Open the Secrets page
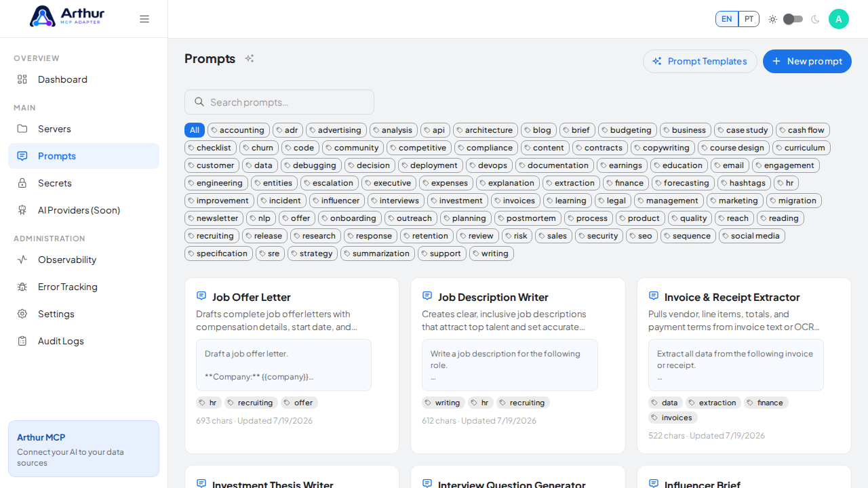Viewport: 868px width, 488px height. click(83, 183)
